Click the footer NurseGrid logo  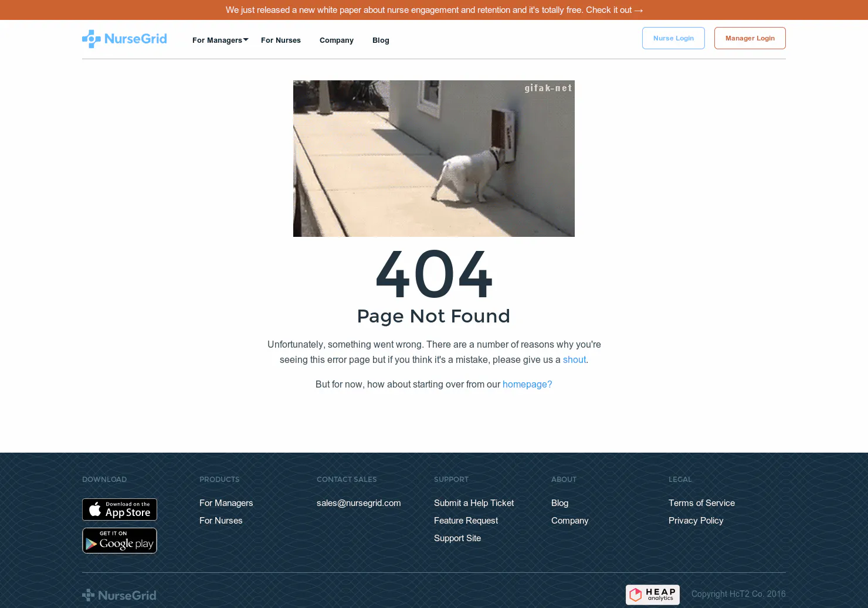[119, 595]
